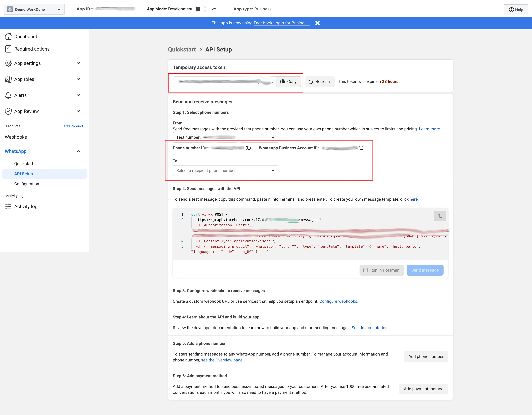Open the Configure webhooks link
532x415 pixels.
coord(338,301)
